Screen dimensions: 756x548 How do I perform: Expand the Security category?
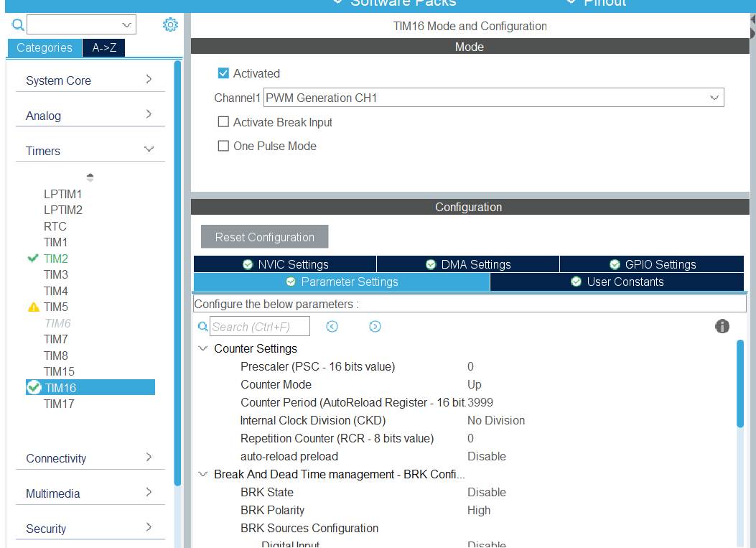click(x=90, y=528)
